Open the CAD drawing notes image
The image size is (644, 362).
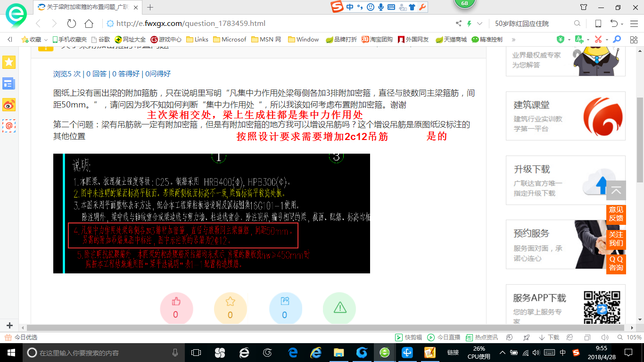click(x=212, y=214)
